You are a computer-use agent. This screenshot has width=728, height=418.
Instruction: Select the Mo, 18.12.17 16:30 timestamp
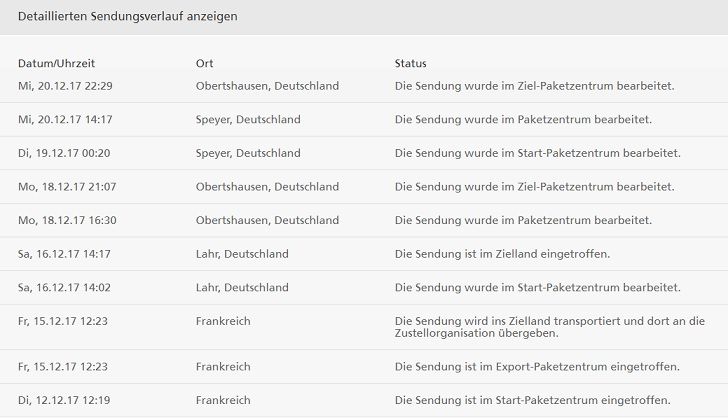coord(67,220)
